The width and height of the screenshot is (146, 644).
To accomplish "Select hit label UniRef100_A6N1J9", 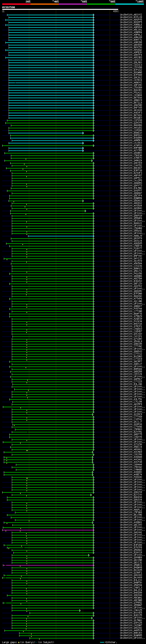I will pos(131,236).
